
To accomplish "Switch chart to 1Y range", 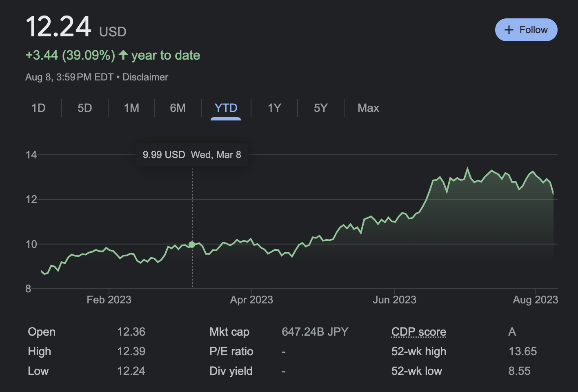I will click(274, 108).
